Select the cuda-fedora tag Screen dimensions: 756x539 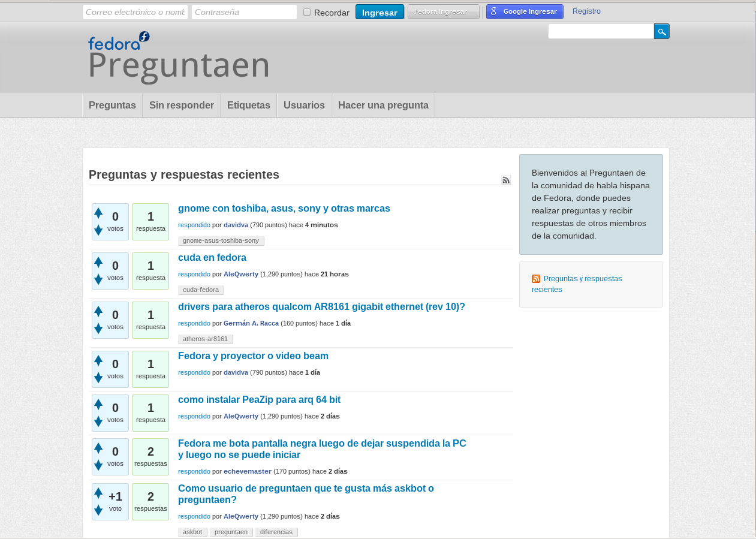[201, 290]
